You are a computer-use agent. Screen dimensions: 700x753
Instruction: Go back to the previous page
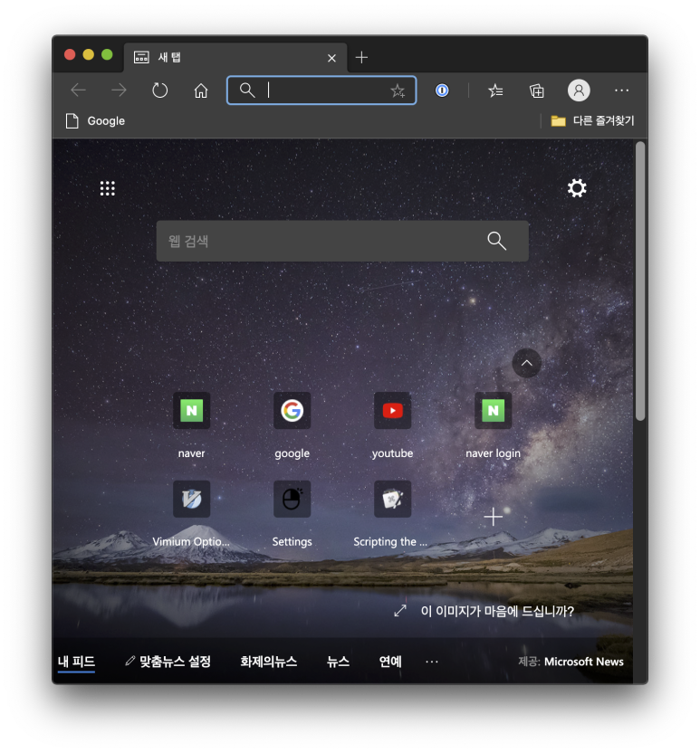[78, 91]
